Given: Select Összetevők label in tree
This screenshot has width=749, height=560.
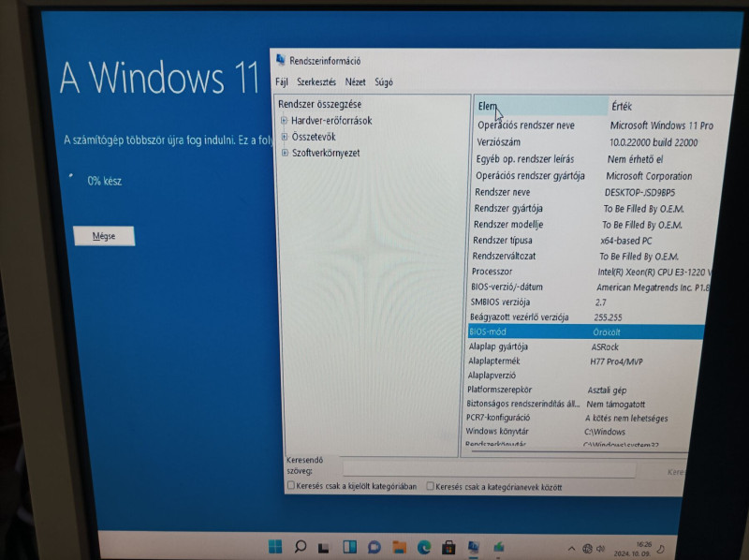Looking at the screenshot, I should (314, 137).
